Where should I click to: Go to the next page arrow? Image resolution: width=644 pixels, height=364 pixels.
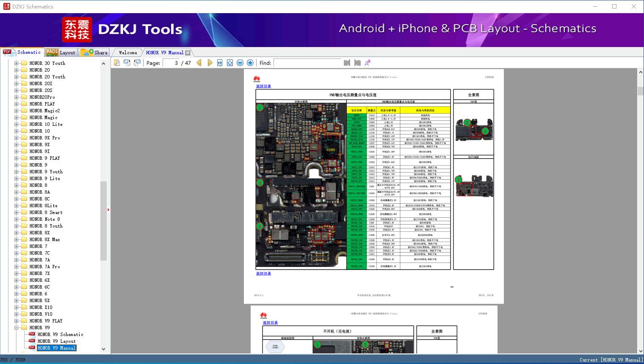pyautogui.click(x=210, y=63)
